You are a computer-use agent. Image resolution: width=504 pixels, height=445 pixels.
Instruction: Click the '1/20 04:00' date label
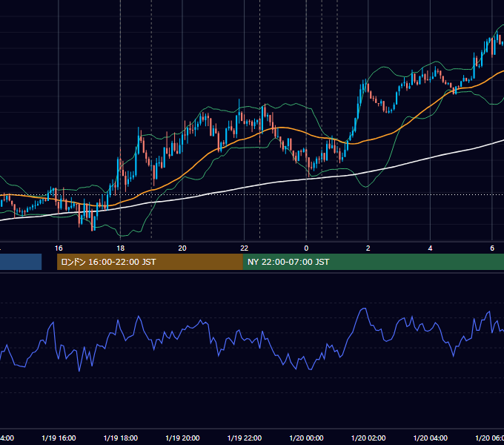(431, 438)
